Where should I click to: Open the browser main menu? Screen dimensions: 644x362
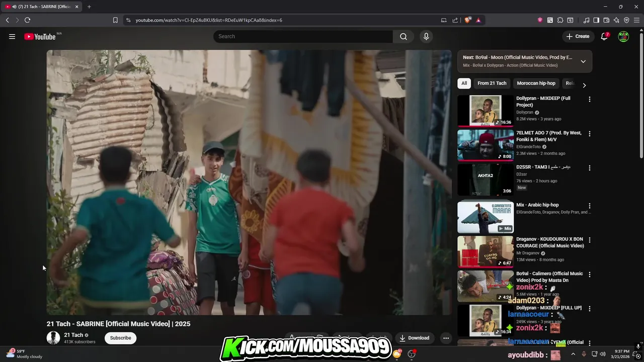coord(636,20)
